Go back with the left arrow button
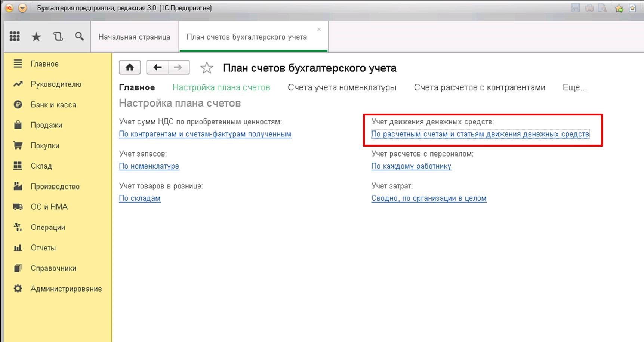This screenshot has height=342, width=644. coord(157,67)
